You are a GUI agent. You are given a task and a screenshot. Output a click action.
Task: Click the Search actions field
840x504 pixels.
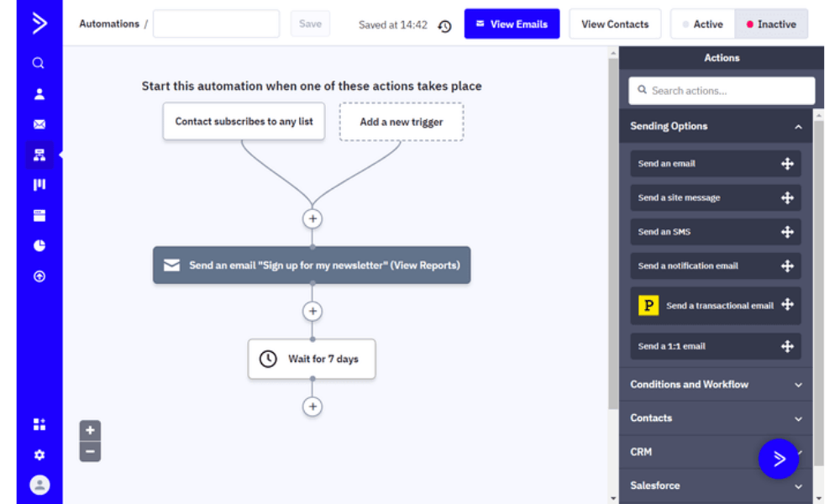(721, 90)
